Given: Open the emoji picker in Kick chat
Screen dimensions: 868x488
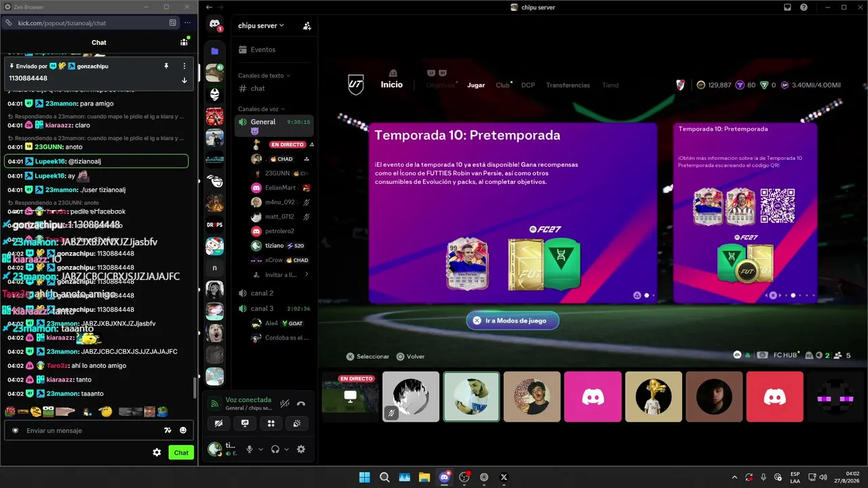Looking at the screenshot, I should point(183,430).
